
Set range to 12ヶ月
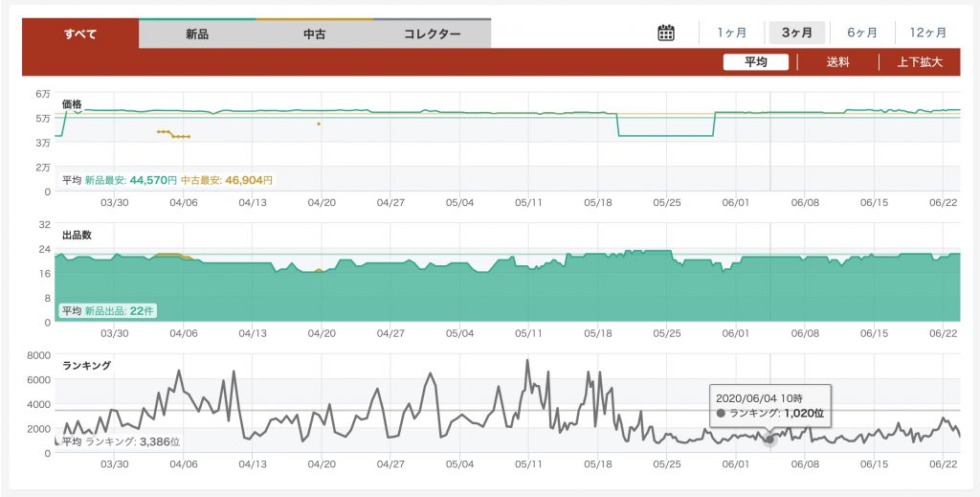click(x=928, y=33)
